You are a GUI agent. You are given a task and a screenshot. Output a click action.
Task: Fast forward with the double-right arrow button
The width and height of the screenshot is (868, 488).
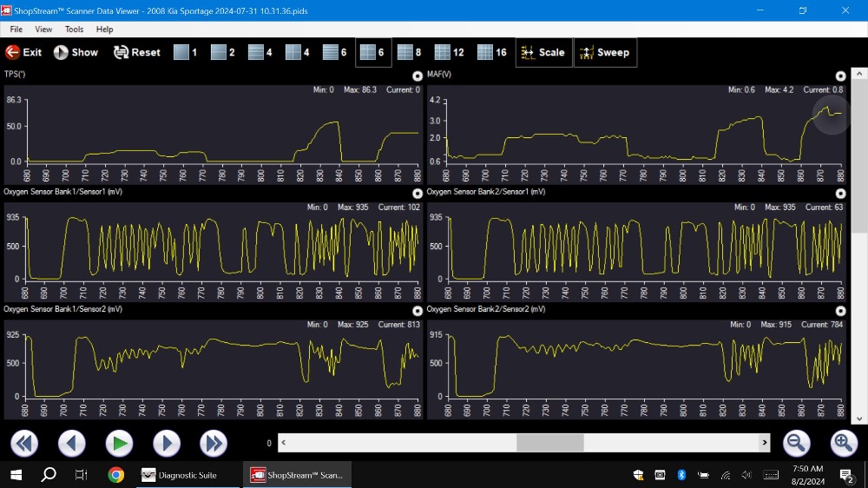click(x=214, y=444)
